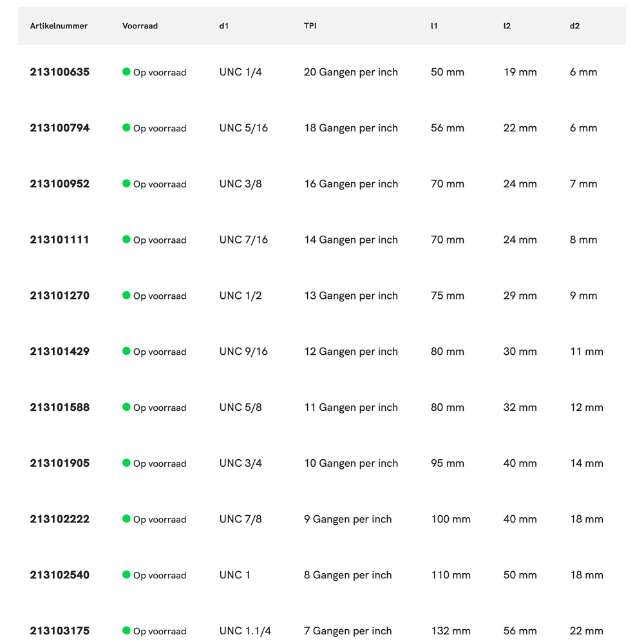Click the "UNC 9/16" thread size cell
Viewport: 644px width, 644px height.
point(243,352)
